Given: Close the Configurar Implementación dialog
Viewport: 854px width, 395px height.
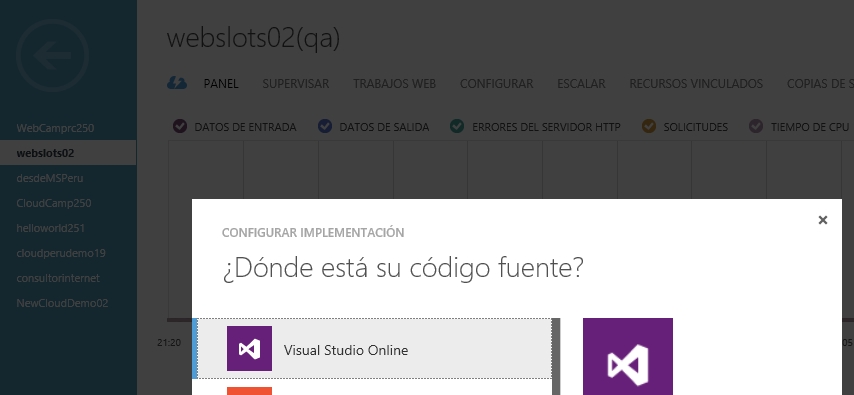Looking at the screenshot, I should coord(822,220).
